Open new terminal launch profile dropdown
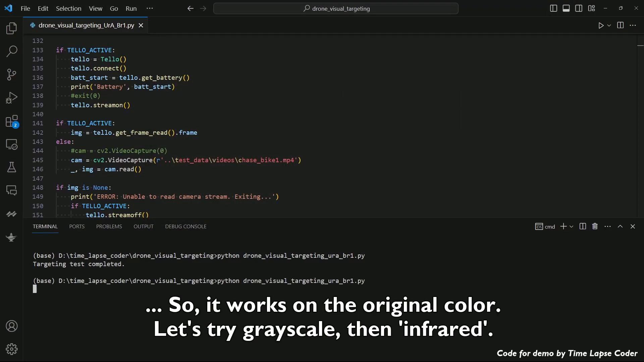 coord(572,227)
